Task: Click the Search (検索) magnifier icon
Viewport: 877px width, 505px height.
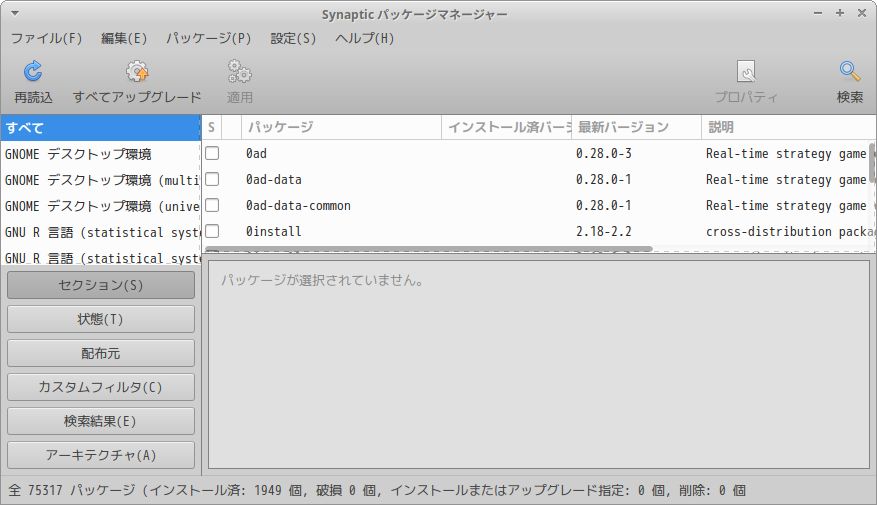Action: pos(850,72)
